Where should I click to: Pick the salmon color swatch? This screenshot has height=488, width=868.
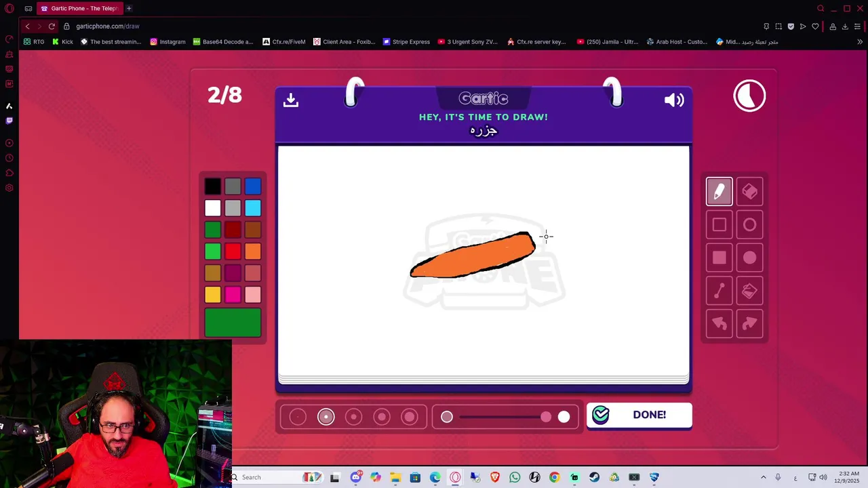[253, 273]
